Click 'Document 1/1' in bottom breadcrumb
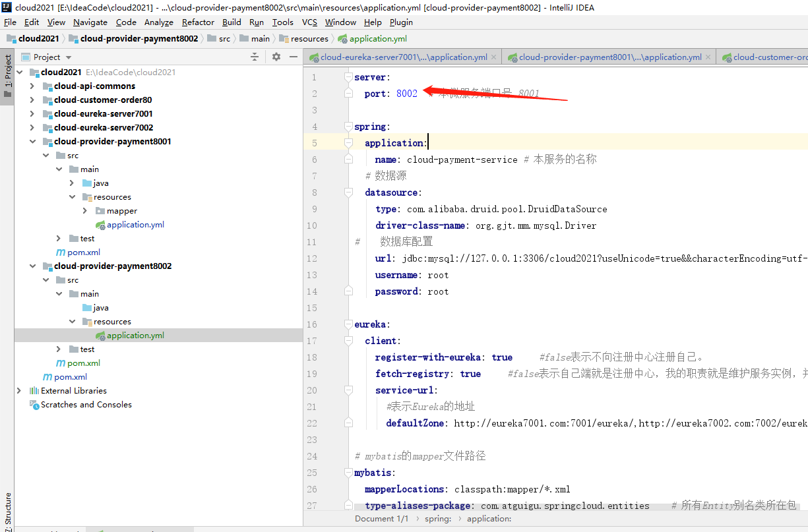This screenshot has height=532, width=808. pyautogui.click(x=381, y=519)
